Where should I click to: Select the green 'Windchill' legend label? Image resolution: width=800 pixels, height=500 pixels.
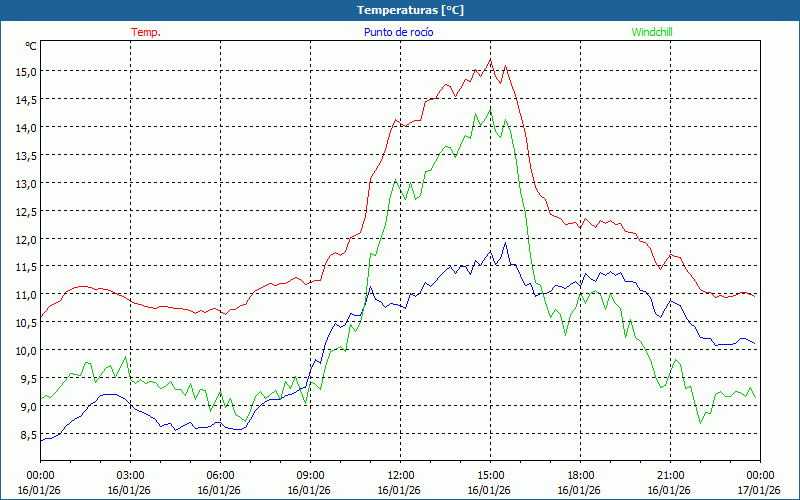click(652, 32)
